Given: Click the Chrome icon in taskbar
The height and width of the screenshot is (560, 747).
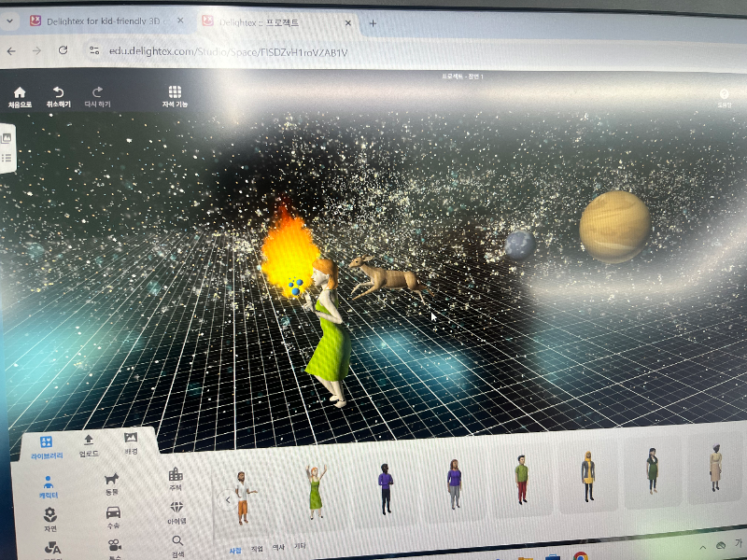Looking at the screenshot, I should pyautogui.click(x=581, y=557).
